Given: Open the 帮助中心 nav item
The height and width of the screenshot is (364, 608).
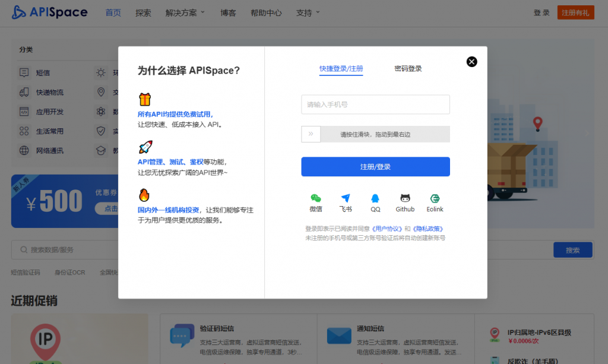Looking at the screenshot, I should click(x=266, y=13).
